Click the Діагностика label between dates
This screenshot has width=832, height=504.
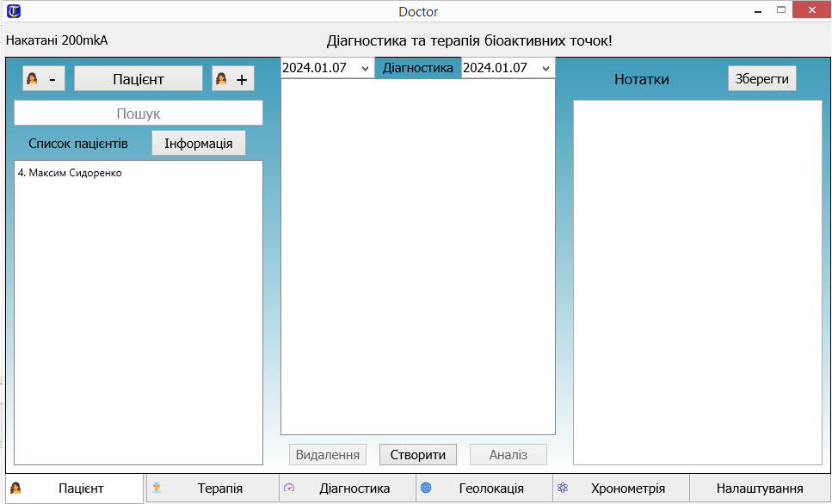pyautogui.click(x=418, y=69)
